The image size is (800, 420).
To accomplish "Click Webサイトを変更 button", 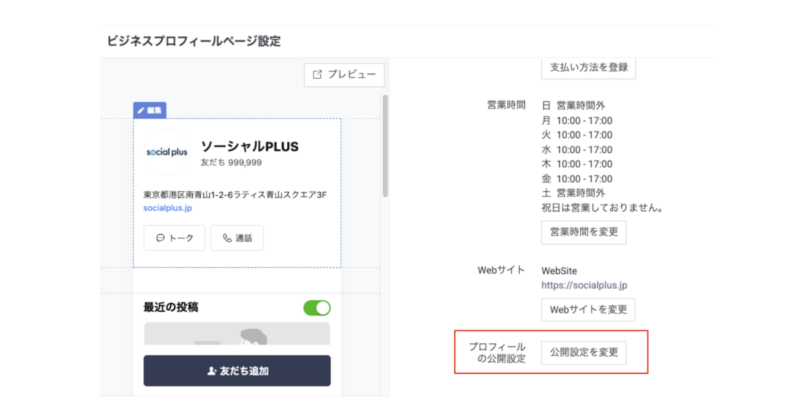I will click(x=588, y=310).
